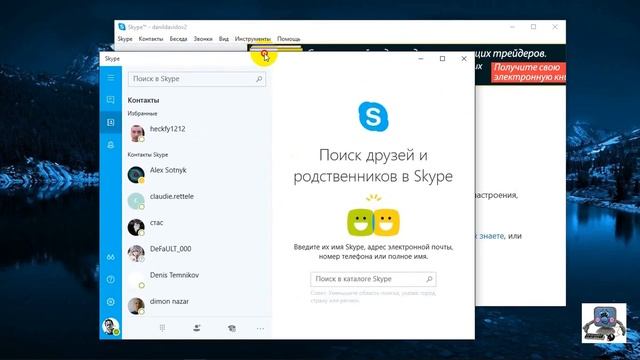Open the Звонки menu in back window
640x360 pixels.
point(203,39)
